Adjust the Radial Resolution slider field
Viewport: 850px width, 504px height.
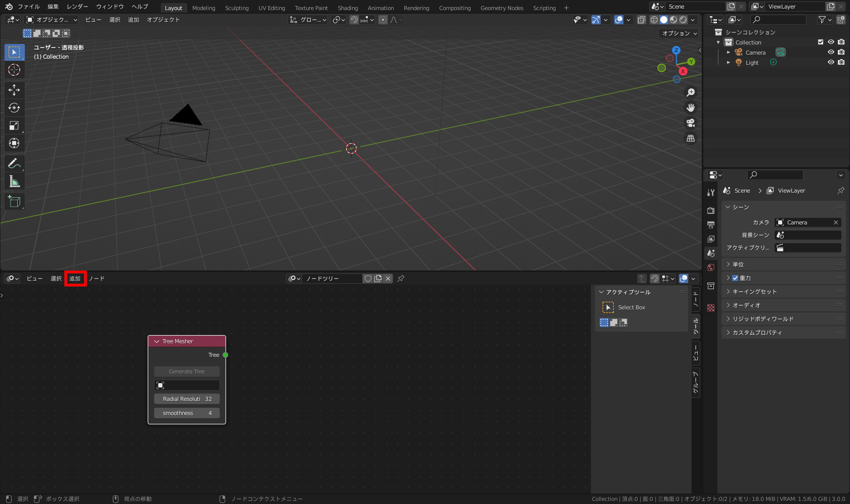(x=187, y=399)
